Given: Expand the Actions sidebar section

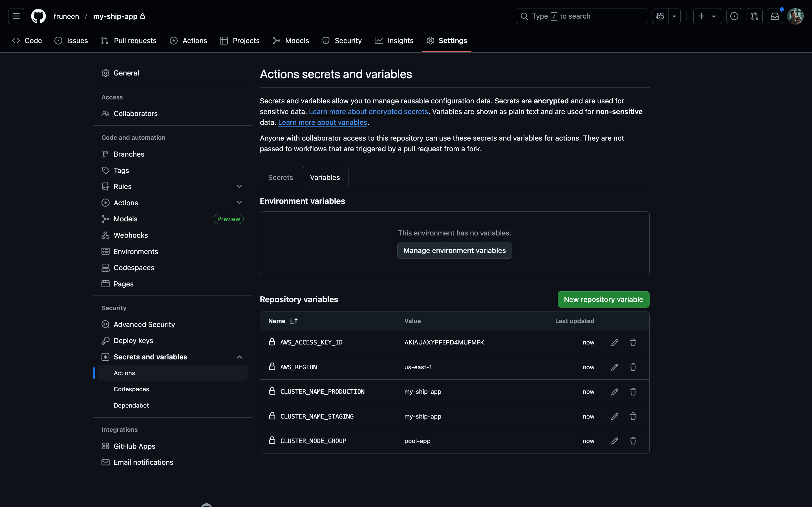Looking at the screenshot, I should click(x=239, y=203).
